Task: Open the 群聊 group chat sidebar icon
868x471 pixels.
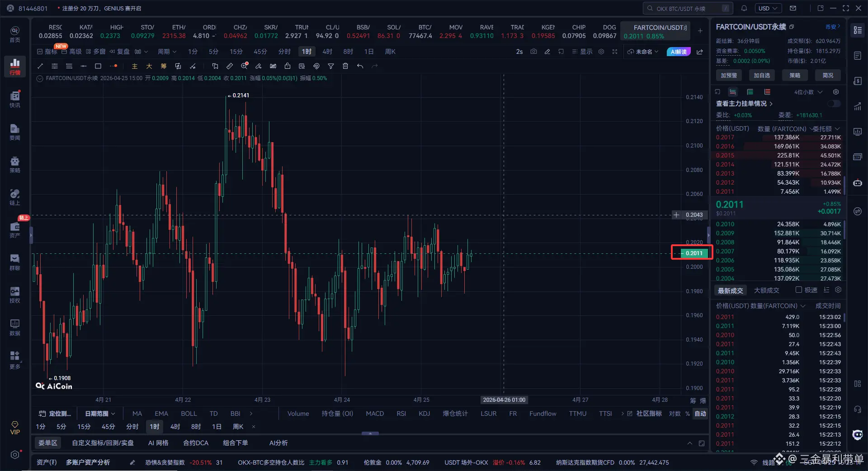Action: (x=15, y=262)
